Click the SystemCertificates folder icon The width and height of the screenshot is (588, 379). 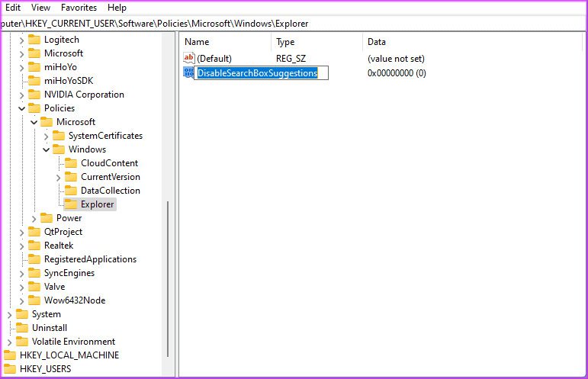click(59, 135)
